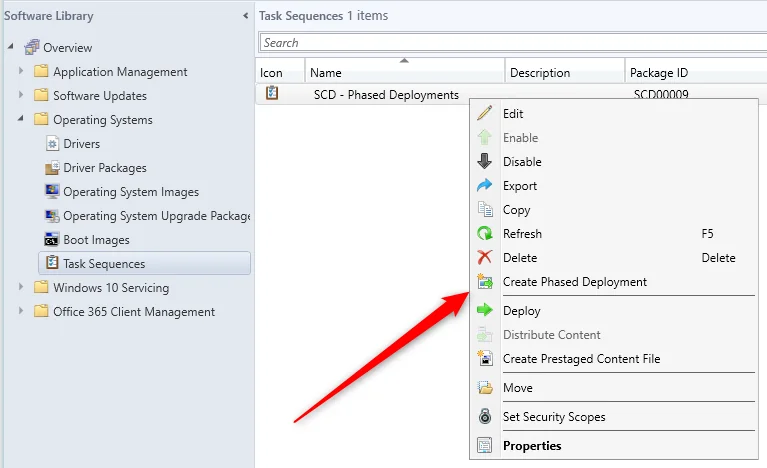Choose Create Phased Deployment from menu

coord(574,282)
